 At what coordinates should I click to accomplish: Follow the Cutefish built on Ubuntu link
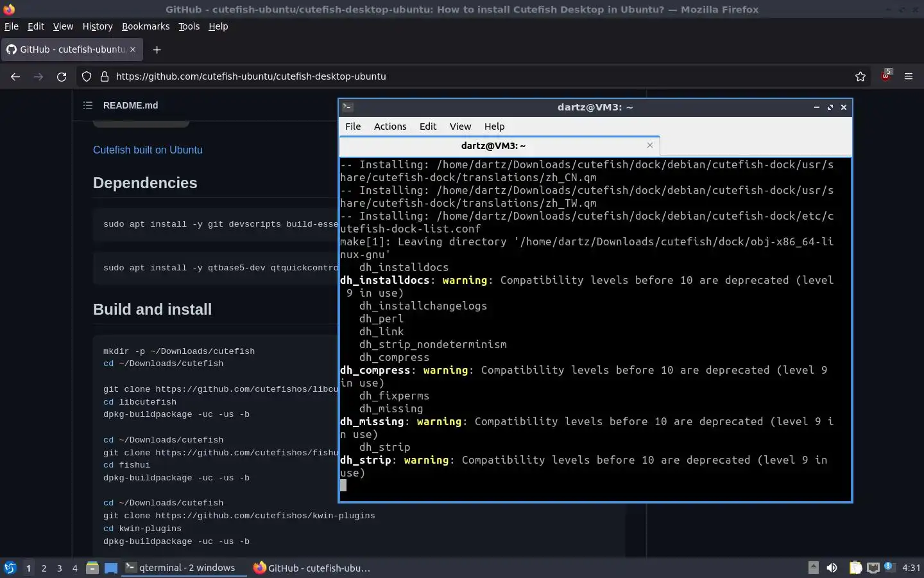click(148, 150)
